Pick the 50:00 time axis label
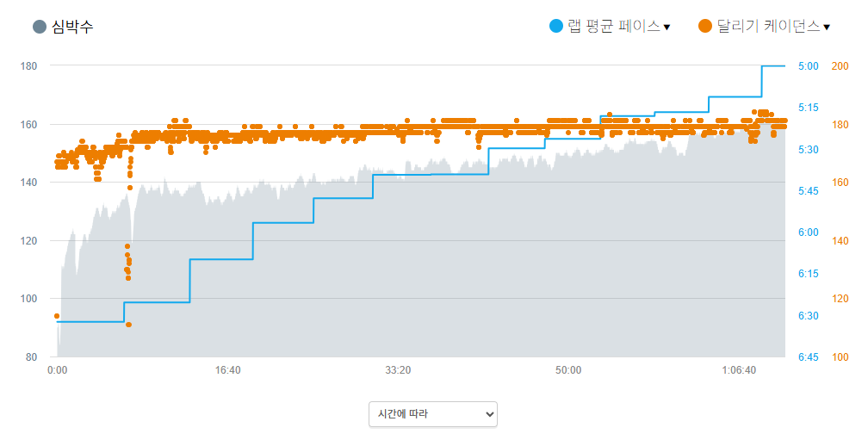868x440 pixels. (x=568, y=370)
